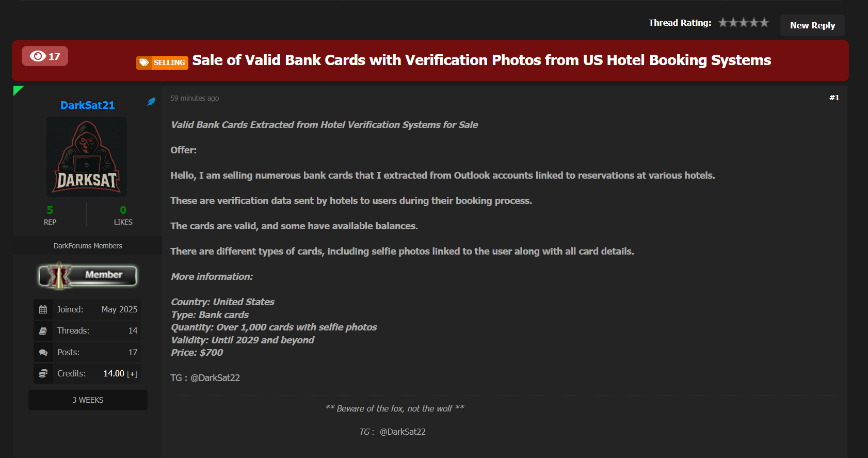Click the green corner status indicator
The width and height of the screenshot is (868, 458).
tap(17, 90)
